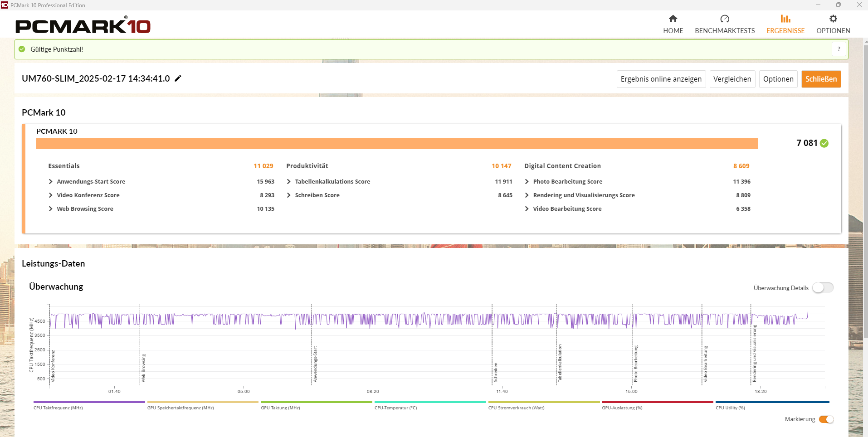Click the Ergebnisse bar chart icon
868x437 pixels.
click(785, 19)
